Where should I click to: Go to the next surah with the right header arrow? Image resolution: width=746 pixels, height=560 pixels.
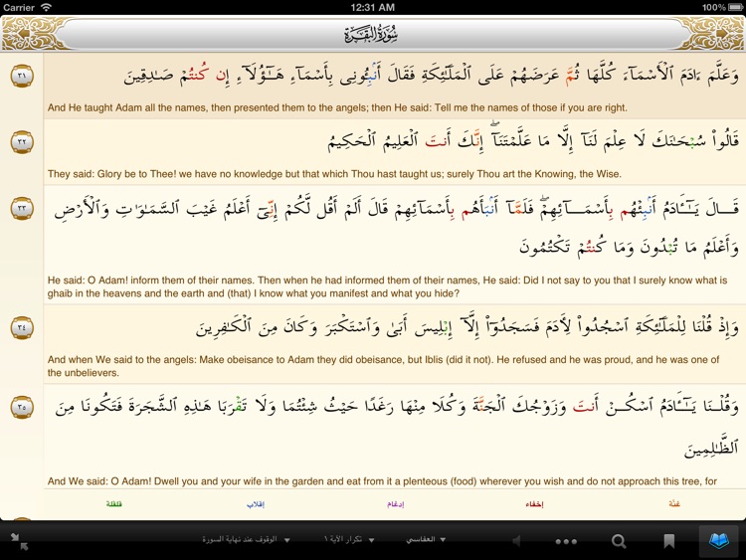(x=723, y=34)
